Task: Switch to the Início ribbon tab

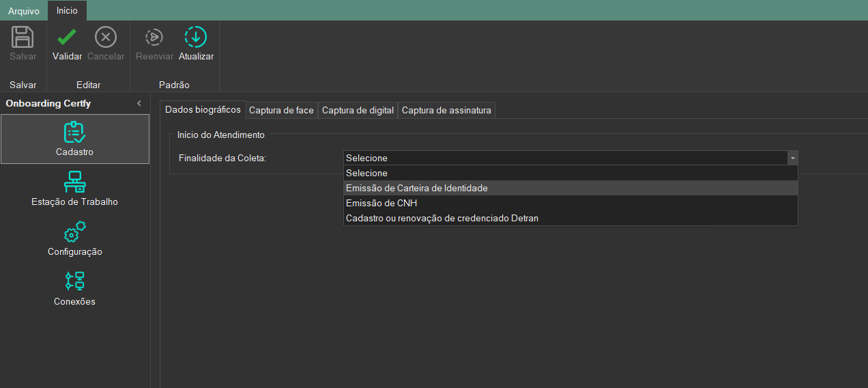Action: tap(67, 10)
